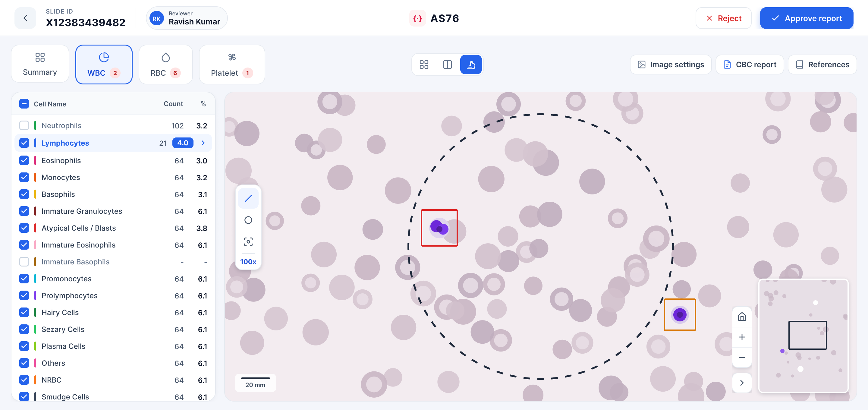Switch to split view layout
Screen dimensions: 868x410
(x=447, y=65)
